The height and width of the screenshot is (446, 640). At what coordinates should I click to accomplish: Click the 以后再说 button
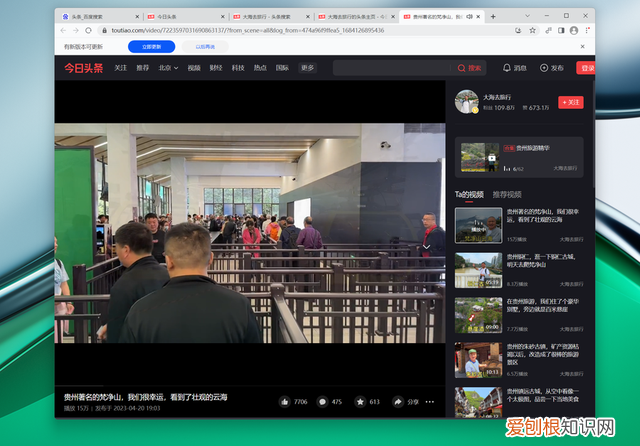point(205,47)
